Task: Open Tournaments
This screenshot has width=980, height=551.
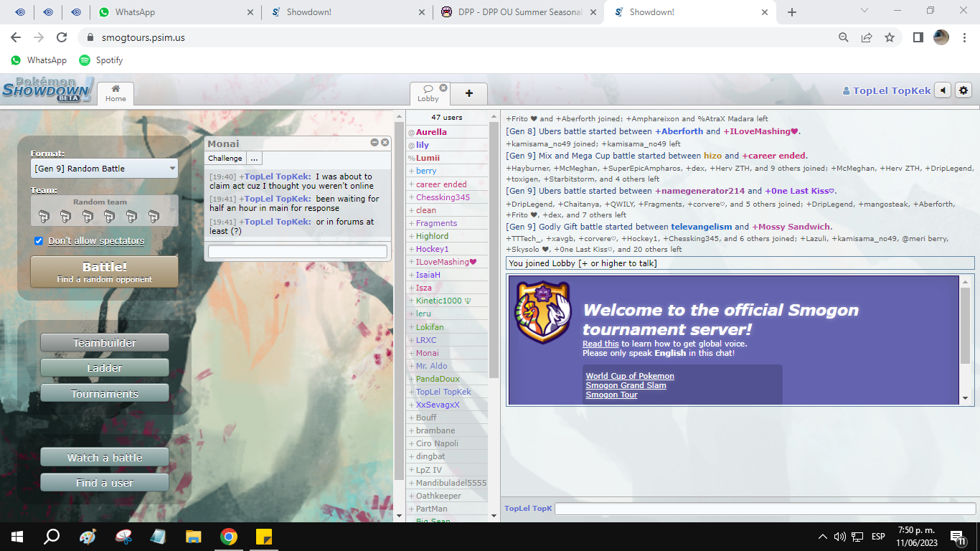Action: [x=105, y=393]
